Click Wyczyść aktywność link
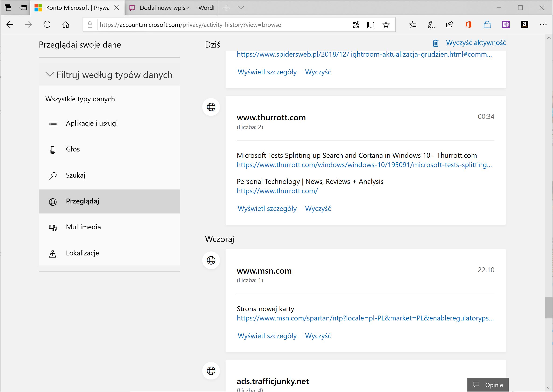This screenshot has height=392, width=553. click(476, 43)
